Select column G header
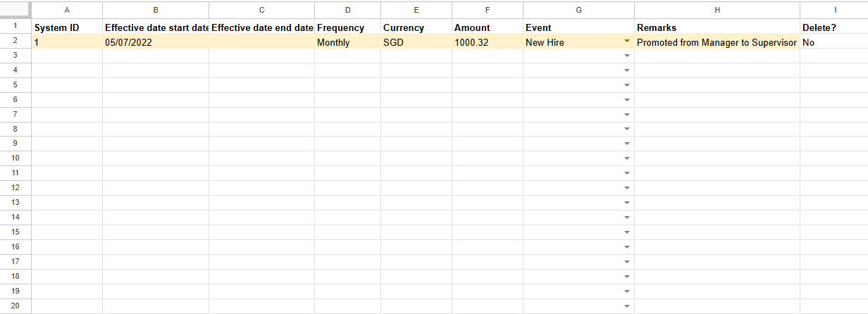 tap(579, 10)
